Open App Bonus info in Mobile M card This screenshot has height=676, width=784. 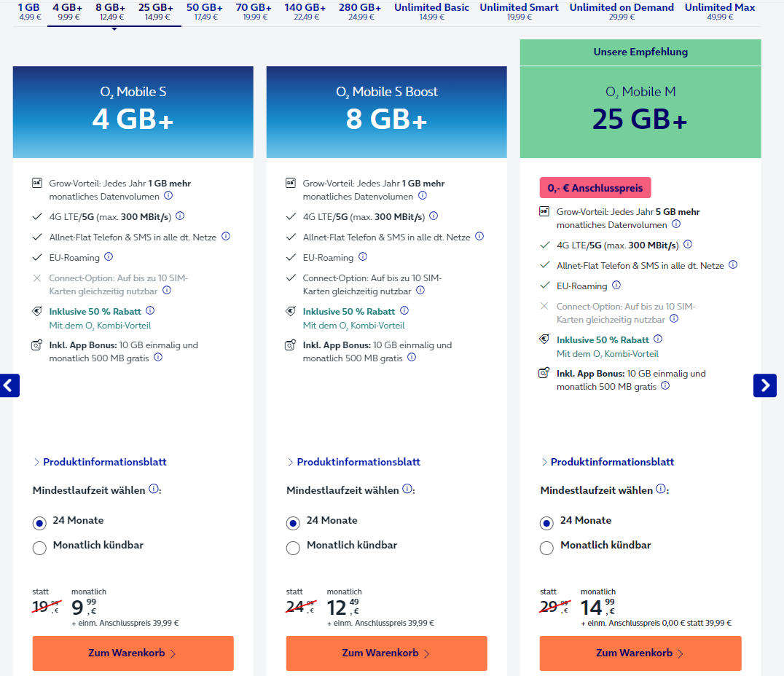click(665, 385)
